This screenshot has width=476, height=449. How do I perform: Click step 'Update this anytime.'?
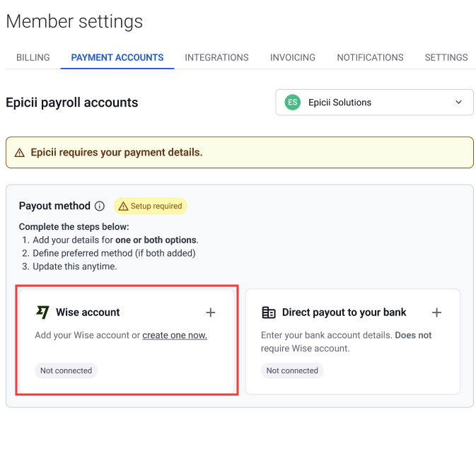75,267
